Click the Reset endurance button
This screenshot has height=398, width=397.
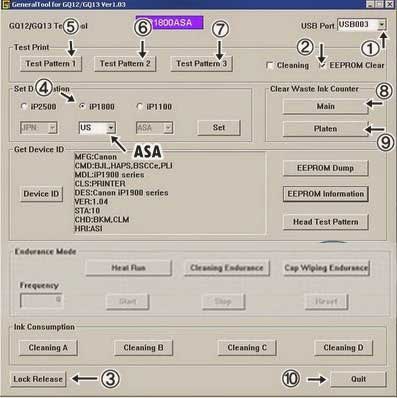326,302
